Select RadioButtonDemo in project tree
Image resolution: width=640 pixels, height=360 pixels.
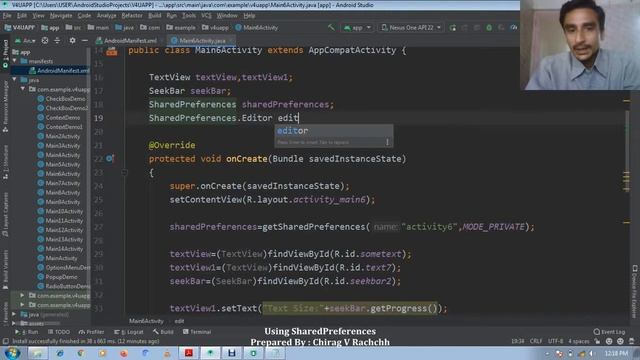pos(63,286)
